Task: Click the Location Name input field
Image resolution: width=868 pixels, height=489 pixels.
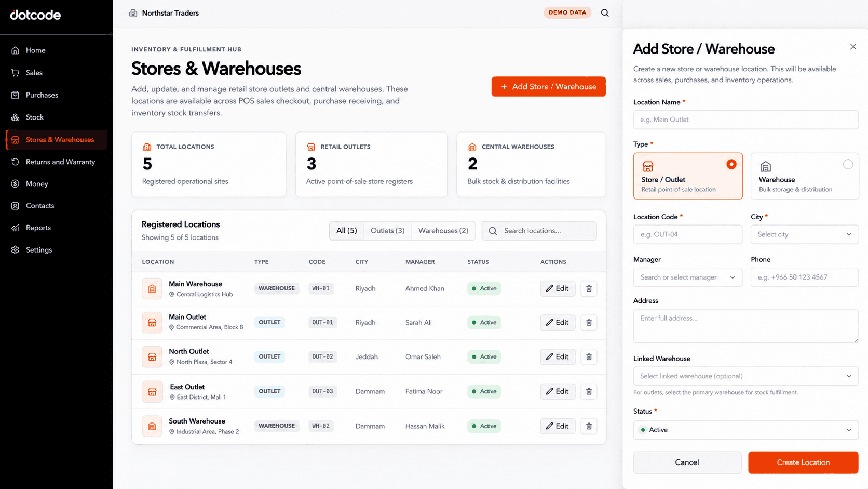Action: [746, 120]
